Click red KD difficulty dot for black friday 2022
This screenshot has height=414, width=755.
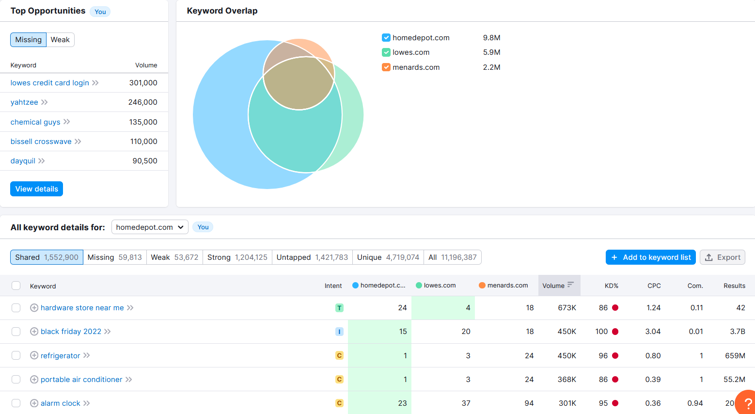615,331
